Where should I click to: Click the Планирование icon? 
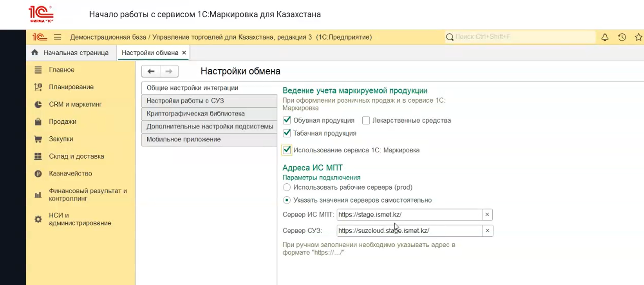point(38,87)
